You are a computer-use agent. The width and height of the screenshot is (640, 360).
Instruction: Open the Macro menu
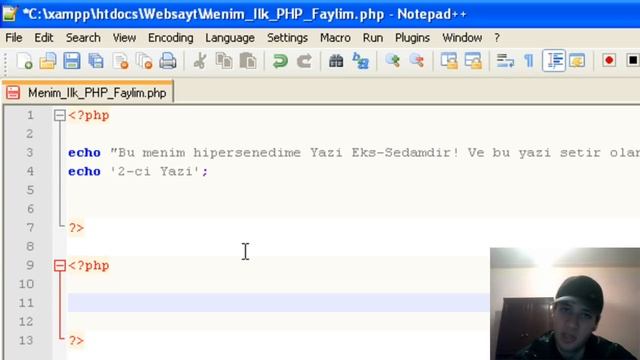(335, 38)
